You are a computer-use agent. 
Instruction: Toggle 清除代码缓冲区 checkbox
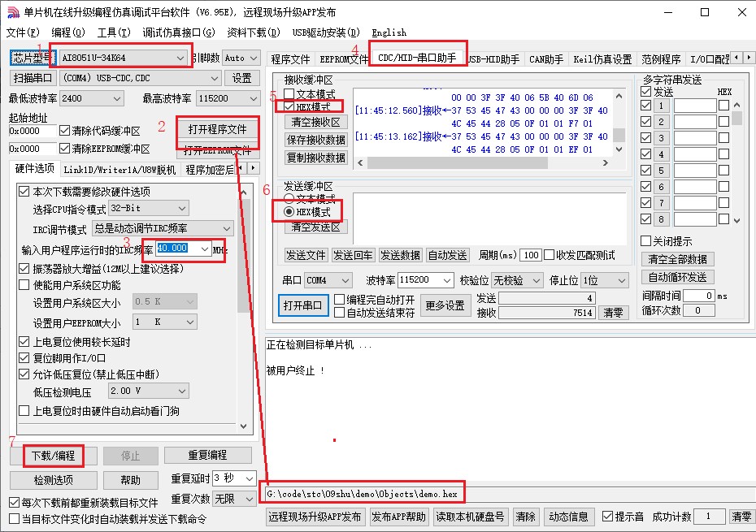click(x=64, y=131)
